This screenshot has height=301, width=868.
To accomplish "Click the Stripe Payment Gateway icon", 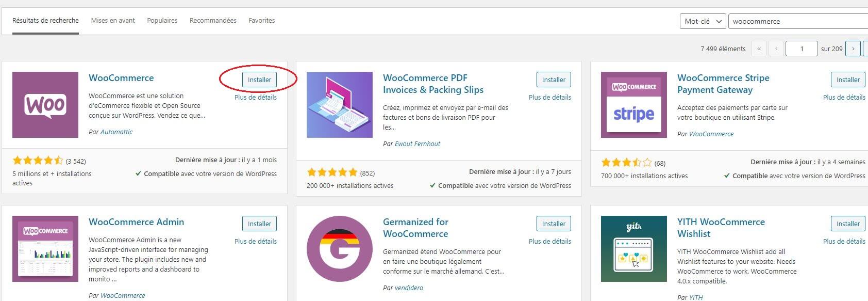I will (x=633, y=105).
